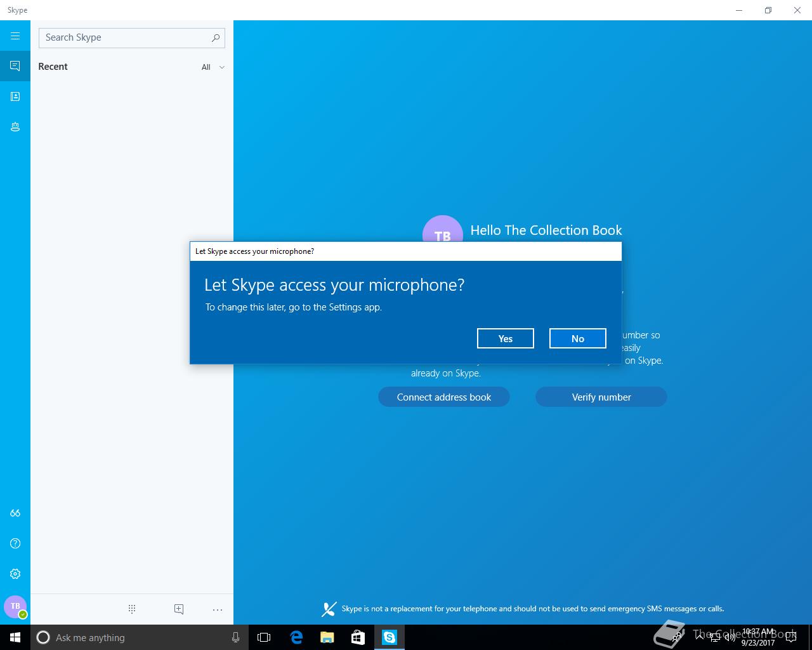Start a new chat with plus icon
This screenshot has width=812, height=650.
coord(179,609)
